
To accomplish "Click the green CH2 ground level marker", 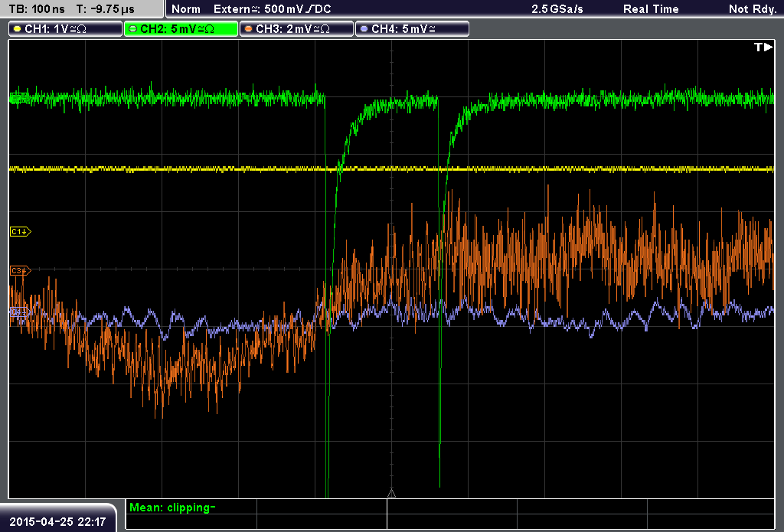I will 19,97.
